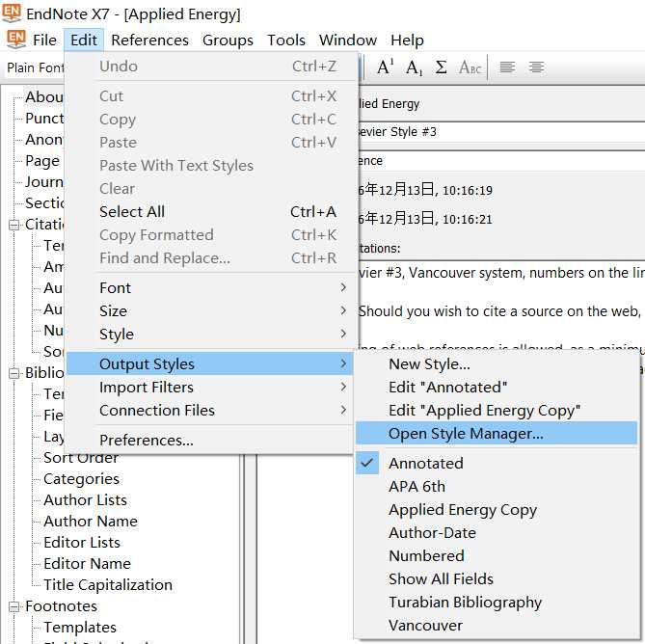Choose Edit "Annotated" in submenu
645x644 pixels.
(497, 387)
